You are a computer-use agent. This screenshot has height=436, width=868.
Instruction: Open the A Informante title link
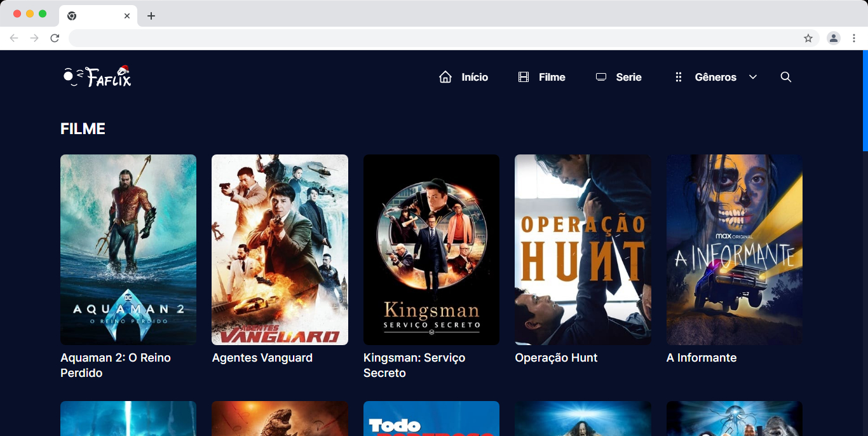click(702, 358)
